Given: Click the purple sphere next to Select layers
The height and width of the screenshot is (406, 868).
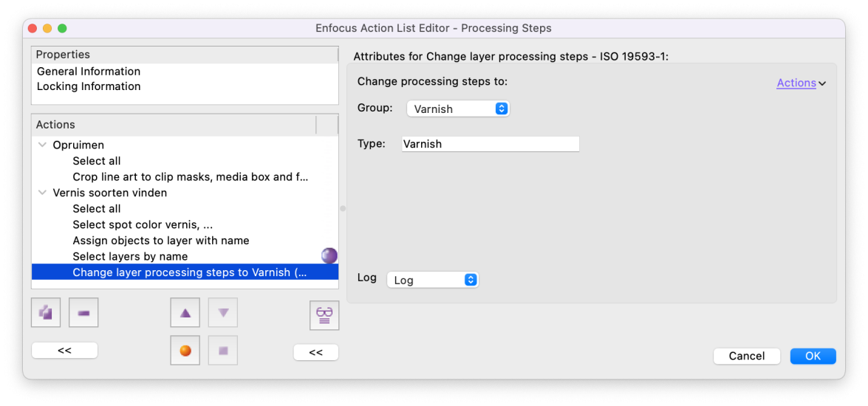Looking at the screenshot, I should tap(329, 255).
